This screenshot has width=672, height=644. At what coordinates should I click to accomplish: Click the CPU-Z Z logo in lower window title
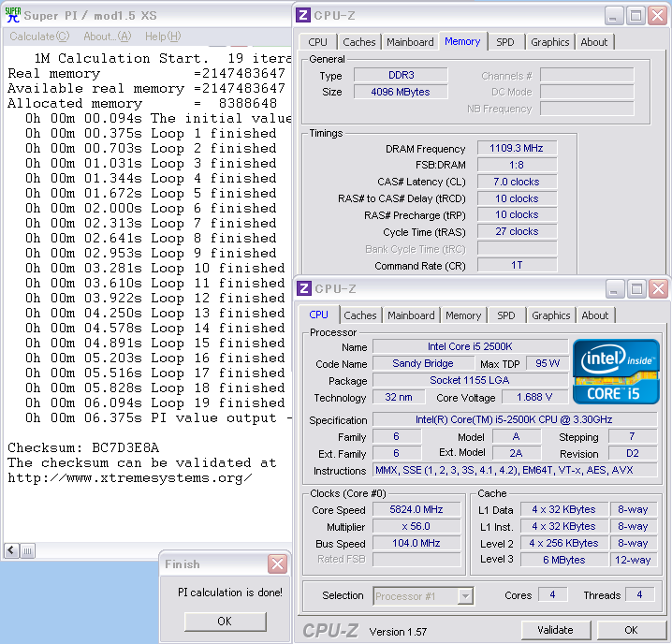point(304,288)
